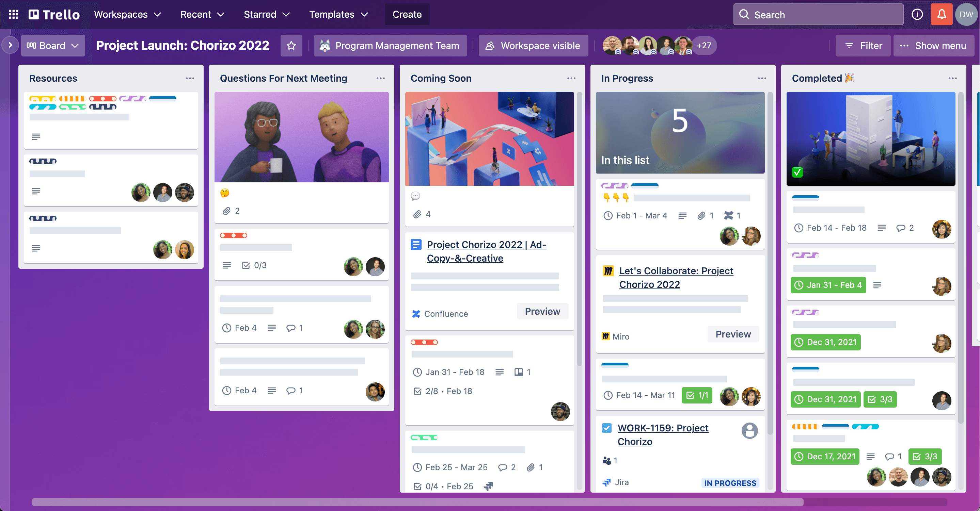The width and height of the screenshot is (980, 511).
Task: Click the star to favorite this board
Action: click(292, 45)
